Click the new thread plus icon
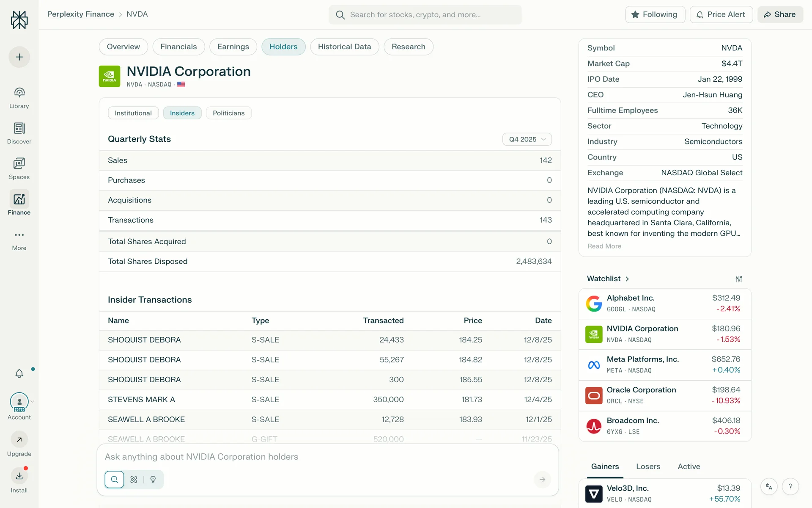 pyautogui.click(x=19, y=57)
